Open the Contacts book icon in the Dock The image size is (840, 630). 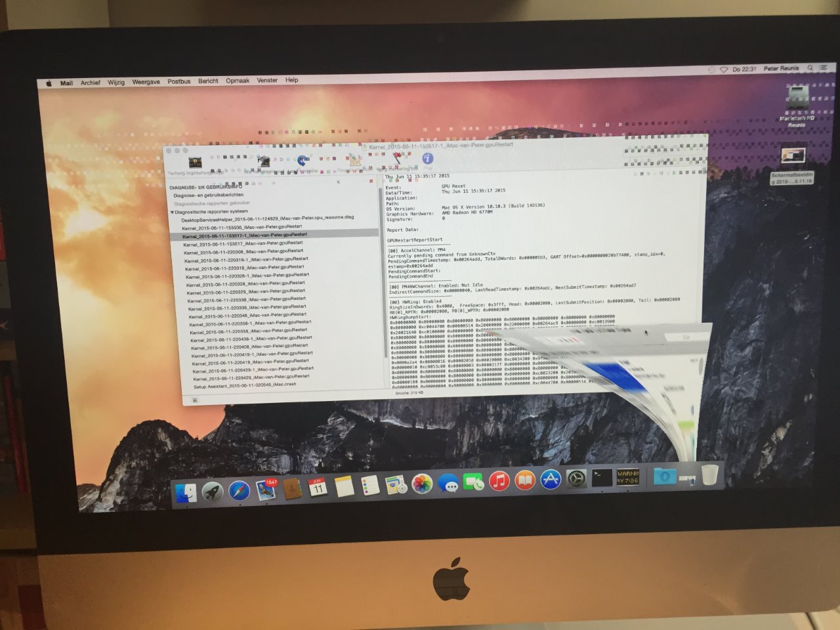pyautogui.click(x=292, y=490)
